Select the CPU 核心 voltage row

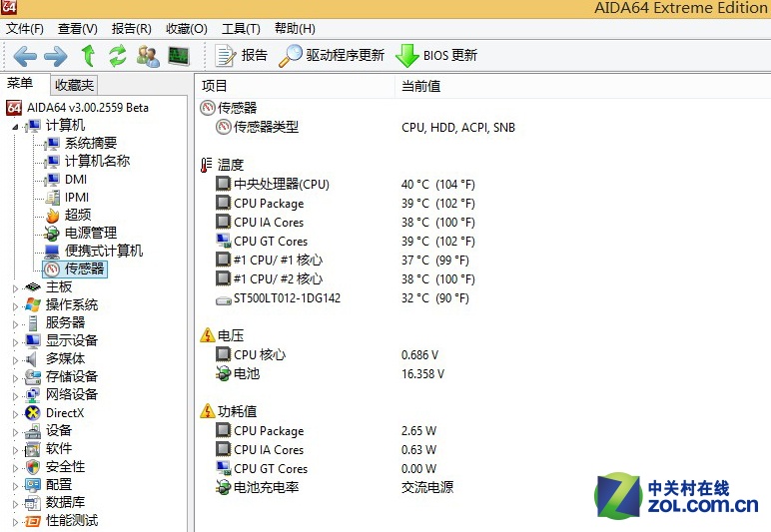[327, 354]
